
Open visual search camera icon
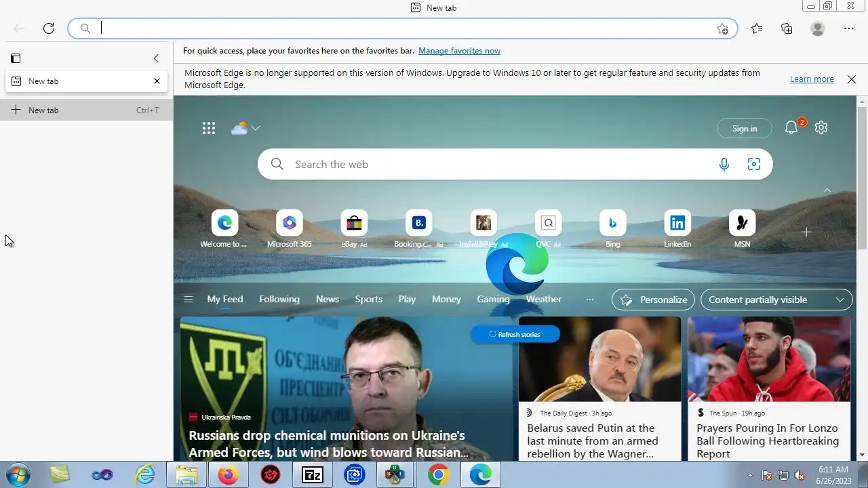pyautogui.click(x=754, y=164)
